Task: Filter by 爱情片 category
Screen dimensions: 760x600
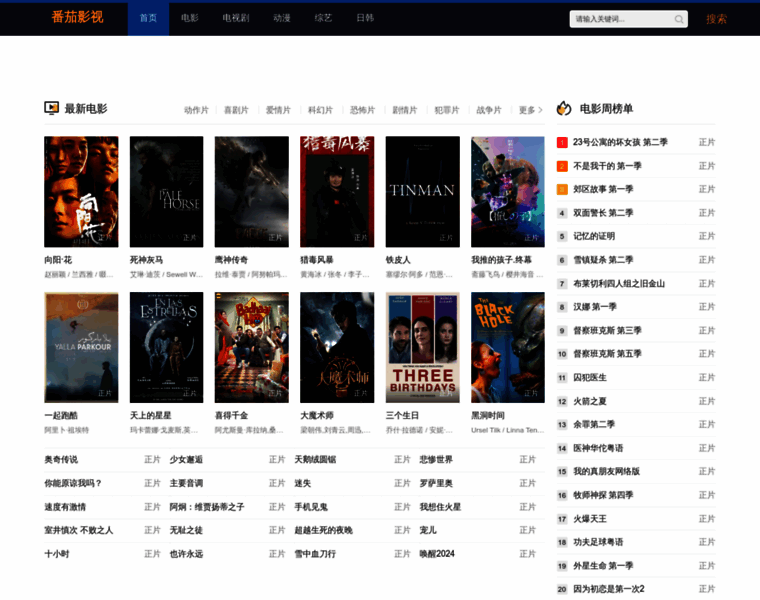Action: pyautogui.click(x=278, y=111)
